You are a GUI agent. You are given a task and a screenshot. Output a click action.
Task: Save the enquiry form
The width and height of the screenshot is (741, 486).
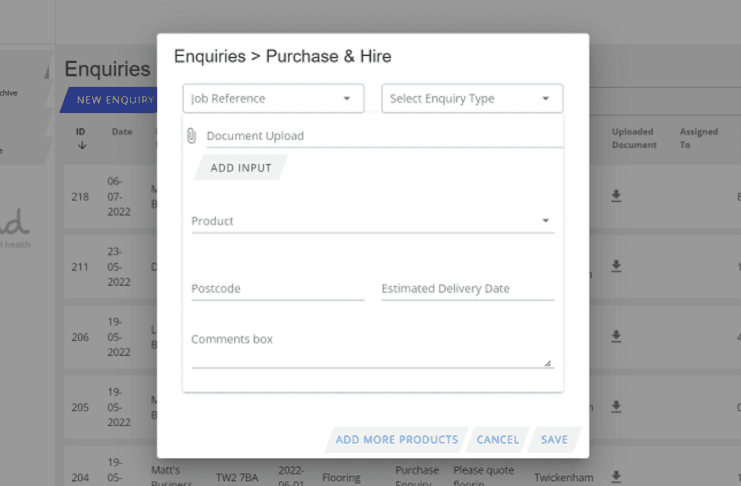click(554, 440)
